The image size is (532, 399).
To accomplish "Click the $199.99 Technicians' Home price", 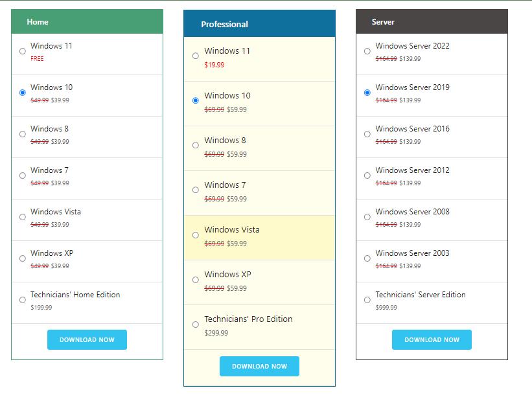I will pyautogui.click(x=41, y=308).
